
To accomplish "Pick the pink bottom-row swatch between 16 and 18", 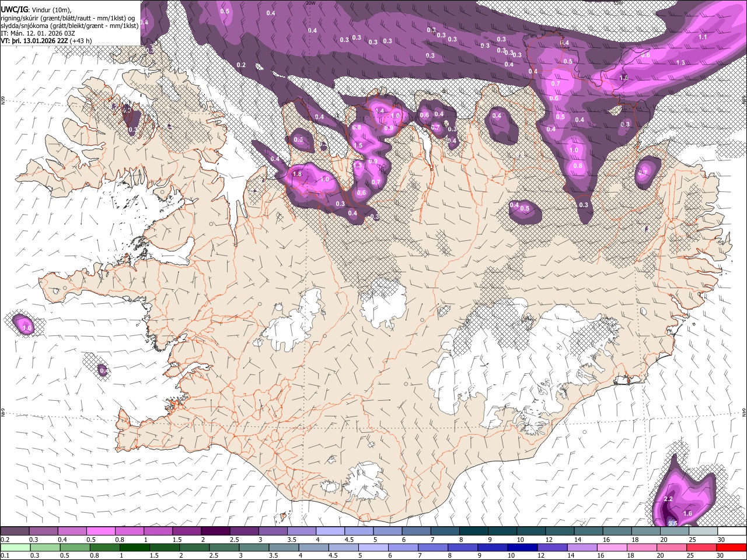I will point(612,548).
